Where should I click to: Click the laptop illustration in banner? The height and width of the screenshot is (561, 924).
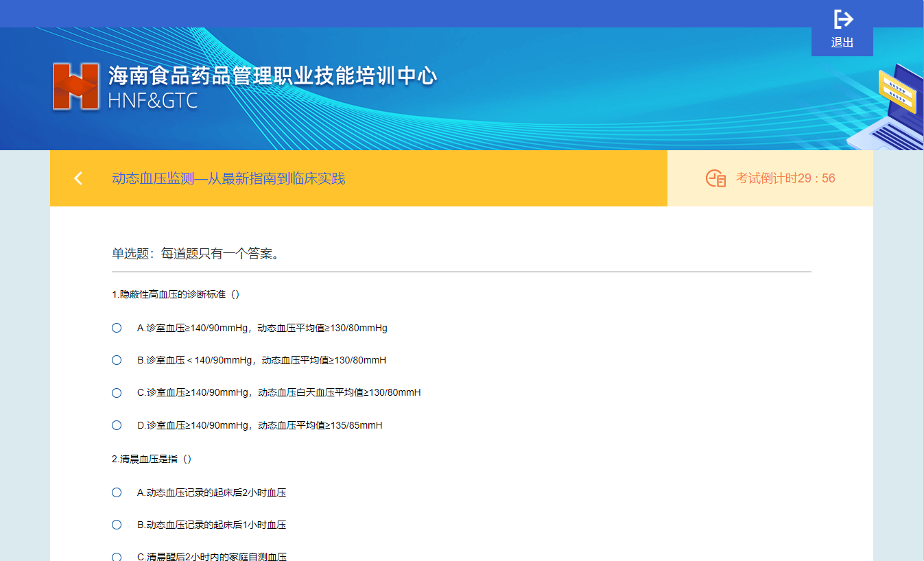(x=892, y=110)
